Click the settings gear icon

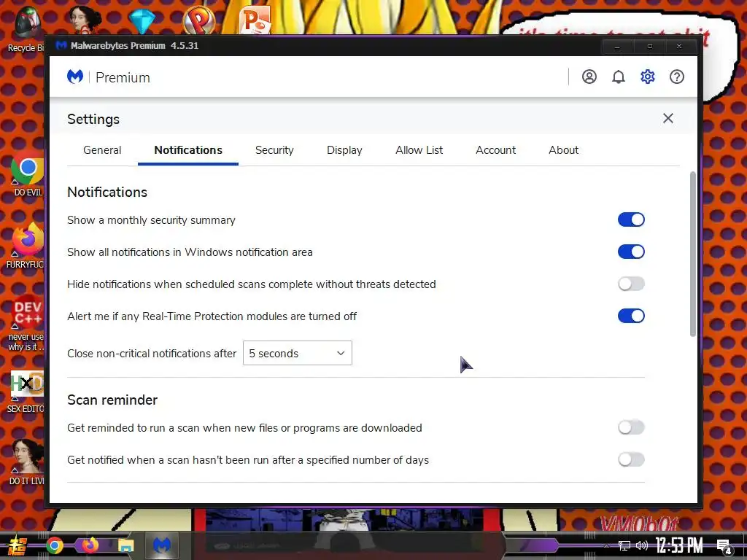pyautogui.click(x=648, y=77)
